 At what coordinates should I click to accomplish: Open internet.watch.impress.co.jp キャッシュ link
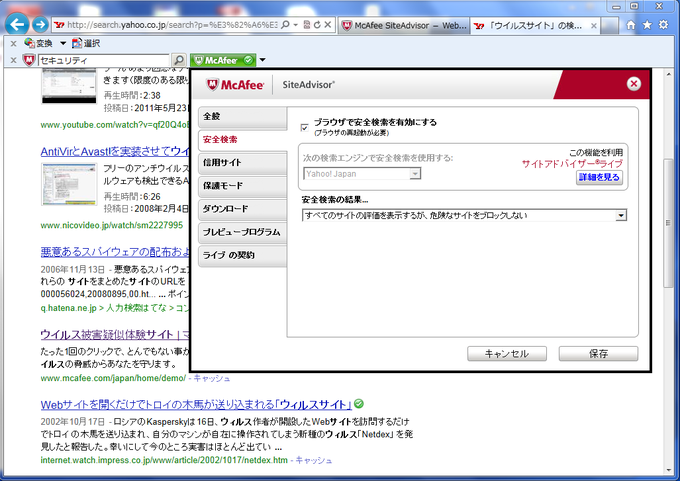[x=314, y=460]
